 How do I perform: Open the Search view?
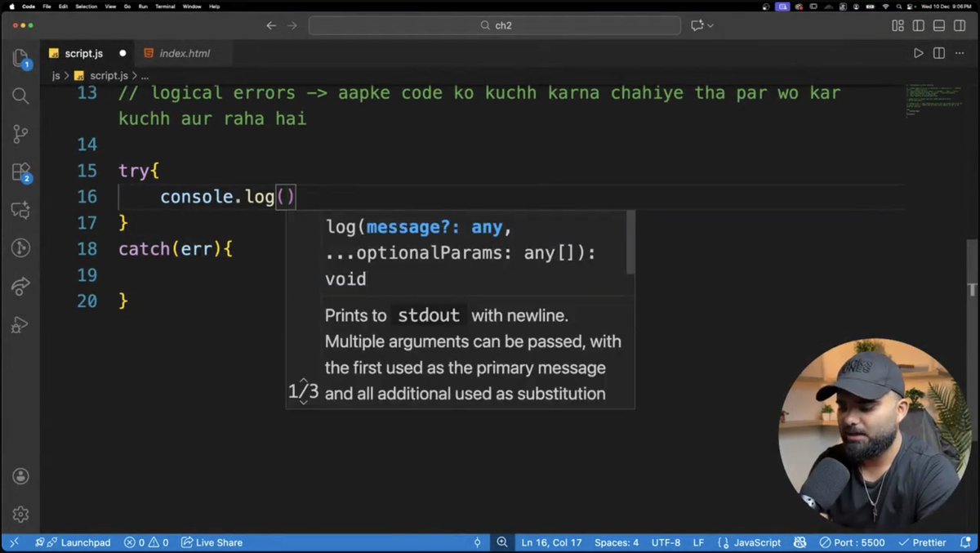(20, 96)
